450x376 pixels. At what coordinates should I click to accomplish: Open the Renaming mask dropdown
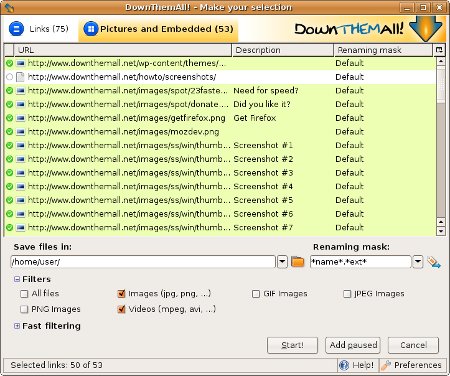418,262
